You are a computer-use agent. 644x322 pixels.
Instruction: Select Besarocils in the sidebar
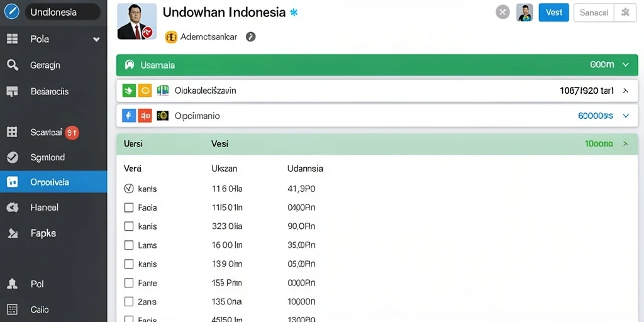pos(53,91)
